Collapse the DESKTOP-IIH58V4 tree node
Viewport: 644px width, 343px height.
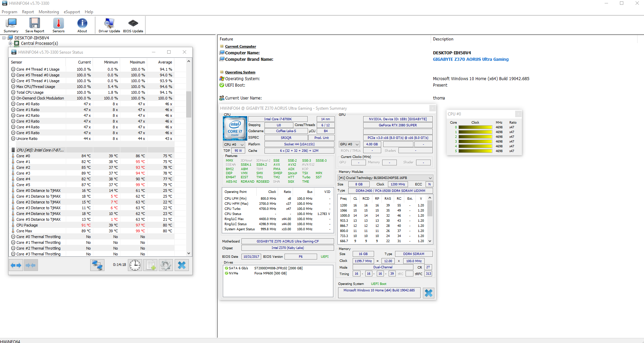coord(4,38)
